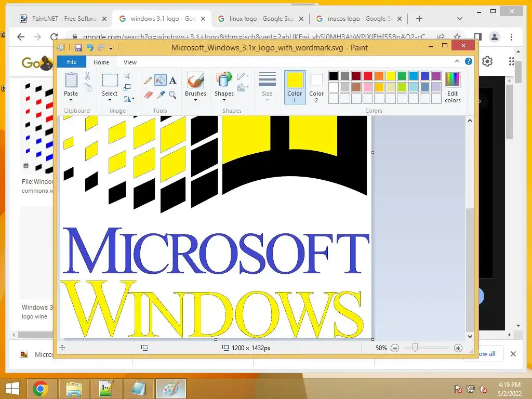Image resolution: width=532 pixels, height=399 pixels.
Task: Open Windows Start button
Action: click(x=12, y=389)
